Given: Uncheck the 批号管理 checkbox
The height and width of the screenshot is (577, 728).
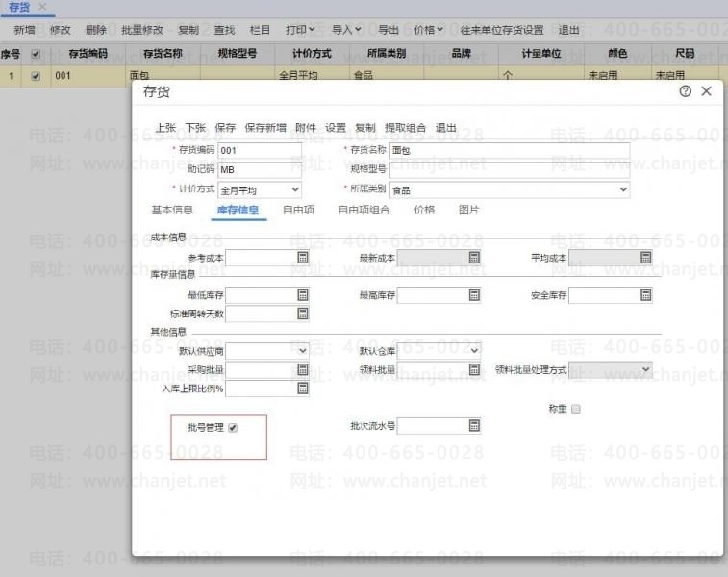Looking at the screenshot, I should [233, 428].
